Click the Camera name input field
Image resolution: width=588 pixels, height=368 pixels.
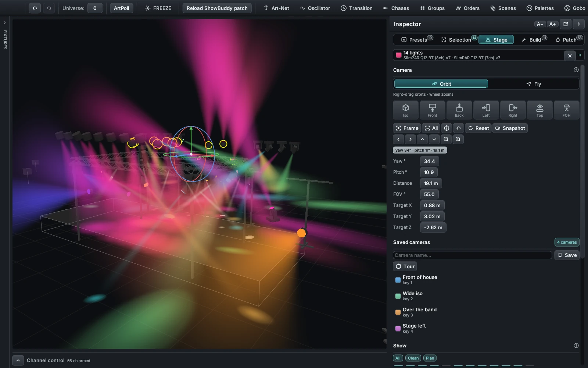(x=472, y=255)
